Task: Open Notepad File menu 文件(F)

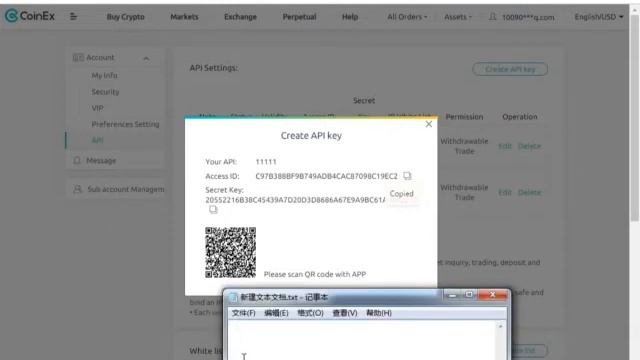Action: [243, 313]
